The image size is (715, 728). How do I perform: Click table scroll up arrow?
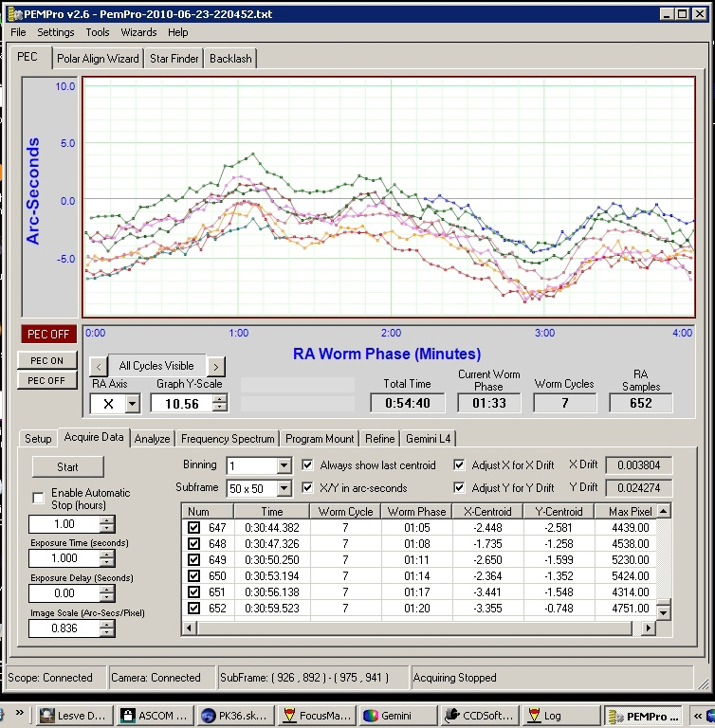664,511
